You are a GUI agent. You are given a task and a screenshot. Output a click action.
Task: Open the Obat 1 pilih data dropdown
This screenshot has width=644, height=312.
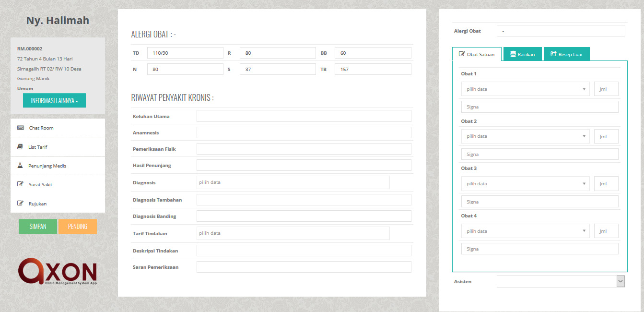tap(525, 89)
